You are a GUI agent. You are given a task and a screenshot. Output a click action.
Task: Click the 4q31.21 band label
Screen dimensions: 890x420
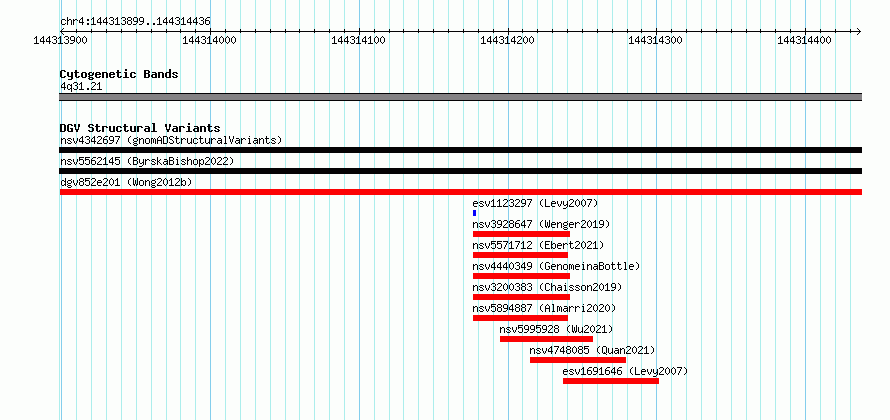[x=81, y=86]
